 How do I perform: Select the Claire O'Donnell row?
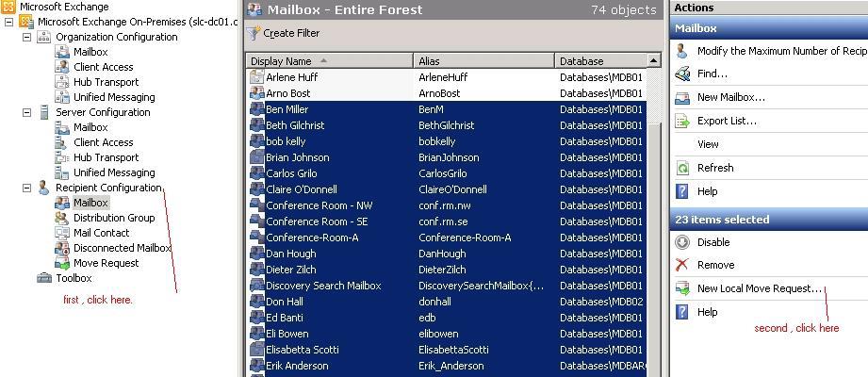pyautogui.click(x=446, y=189)
